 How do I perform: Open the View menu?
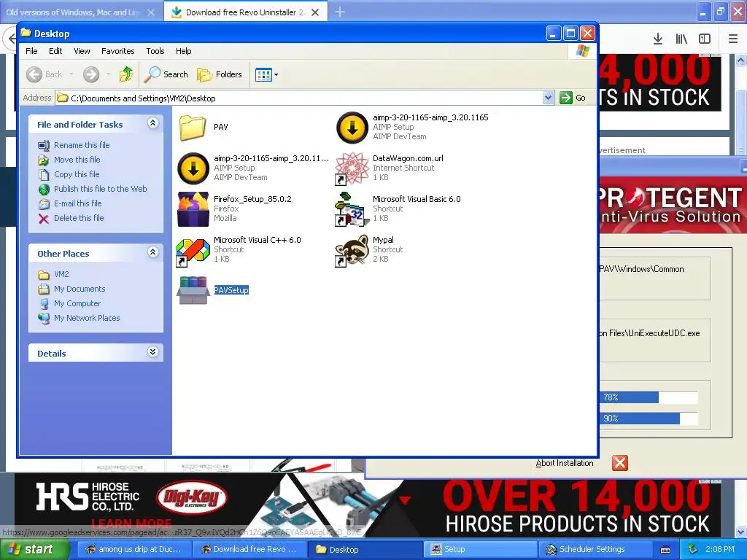point(82,51)
